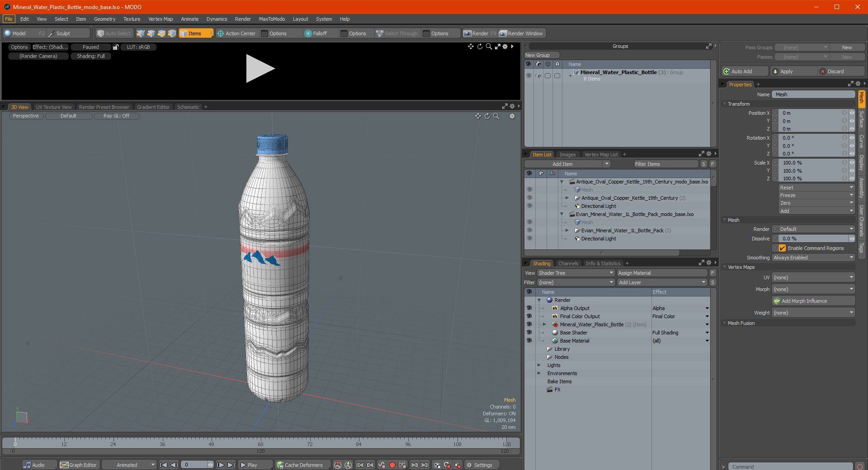Maximize the Groups panel icon

[x=709, y=46]
